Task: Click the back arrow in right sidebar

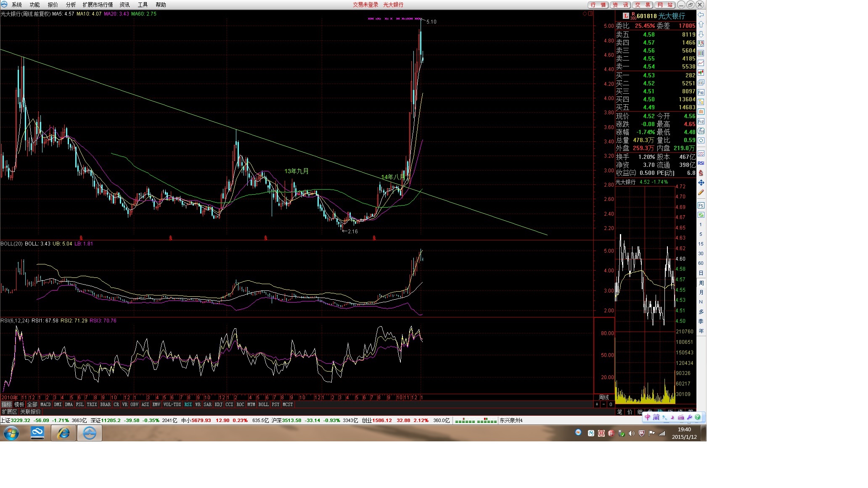Action: click(701, 15)
